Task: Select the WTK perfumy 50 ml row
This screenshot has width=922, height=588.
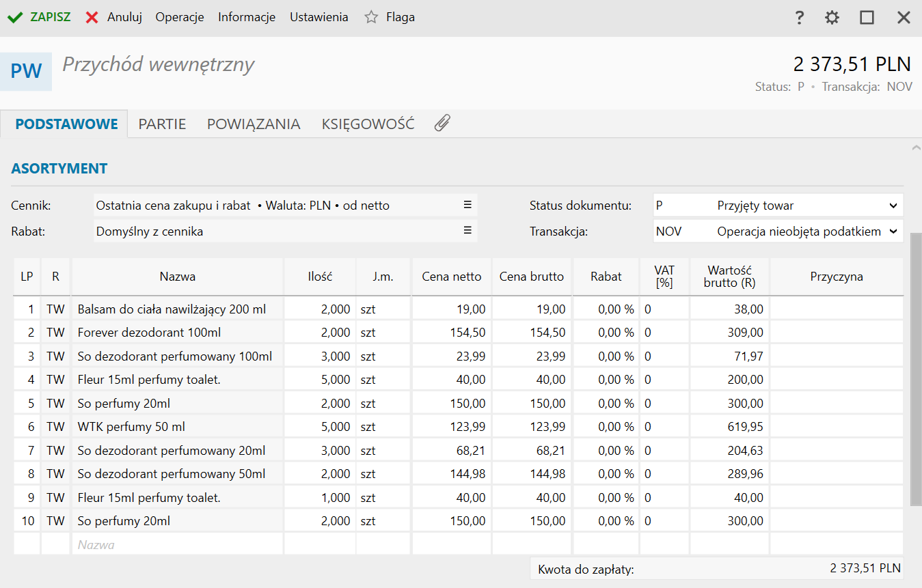Action: click(x=177, y=427)
